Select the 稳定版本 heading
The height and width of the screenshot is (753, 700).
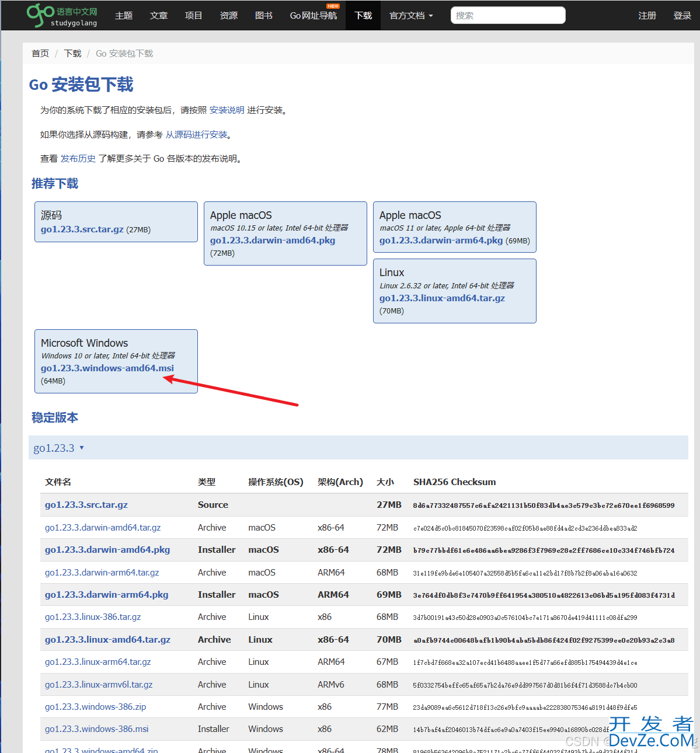tap(55, 418)
